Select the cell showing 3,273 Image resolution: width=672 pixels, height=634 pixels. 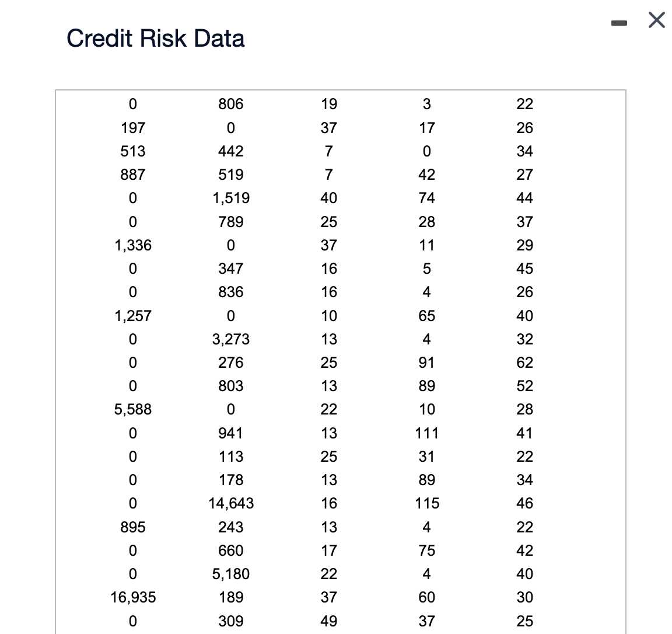pos(231,339)
